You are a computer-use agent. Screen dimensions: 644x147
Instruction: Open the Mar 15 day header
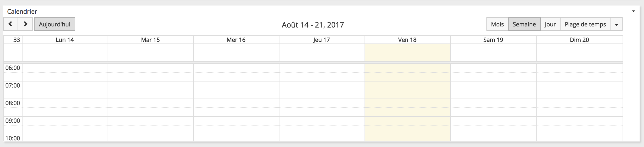pyautogui.click(x=150, y=40)
